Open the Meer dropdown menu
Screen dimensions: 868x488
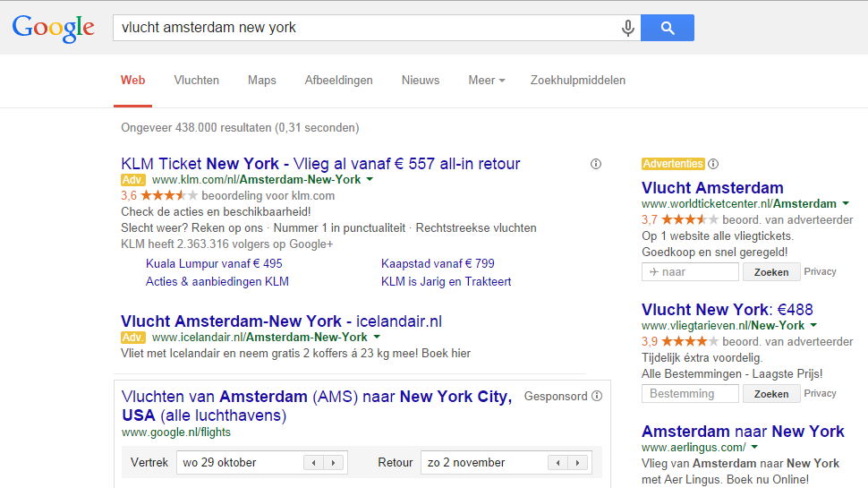click(487, 81)
